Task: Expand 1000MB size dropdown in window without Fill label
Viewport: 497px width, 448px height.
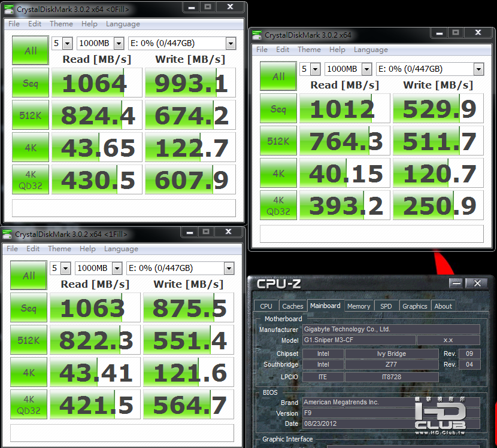Action: point(366,69)
